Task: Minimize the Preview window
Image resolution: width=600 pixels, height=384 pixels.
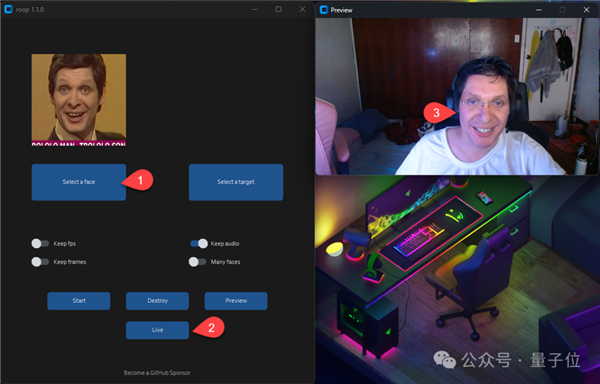Action: pos(539,10)
